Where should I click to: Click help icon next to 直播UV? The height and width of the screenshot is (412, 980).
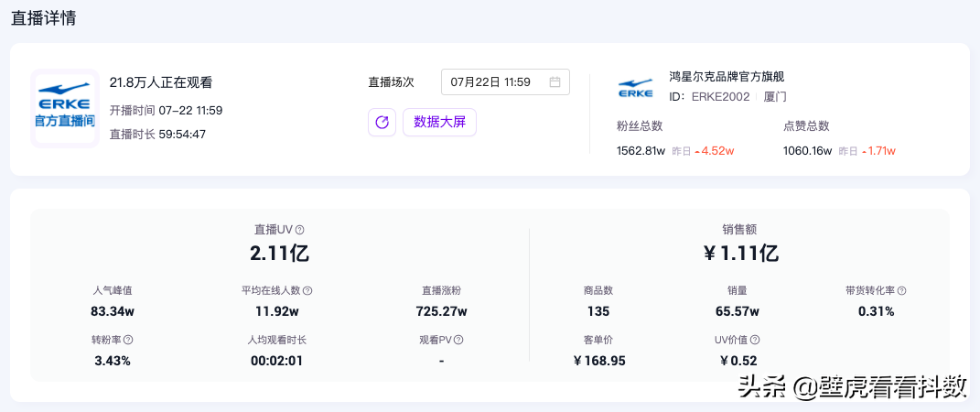300,230
